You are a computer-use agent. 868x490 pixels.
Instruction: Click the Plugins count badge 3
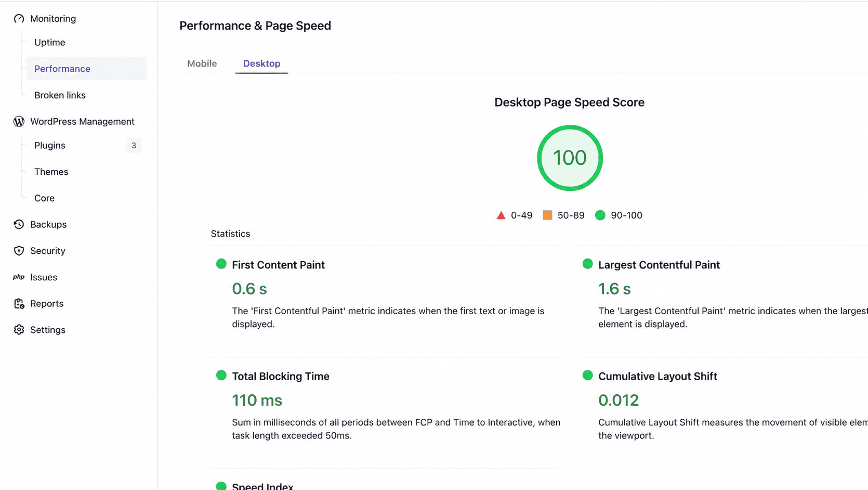(x=134, y=146)
